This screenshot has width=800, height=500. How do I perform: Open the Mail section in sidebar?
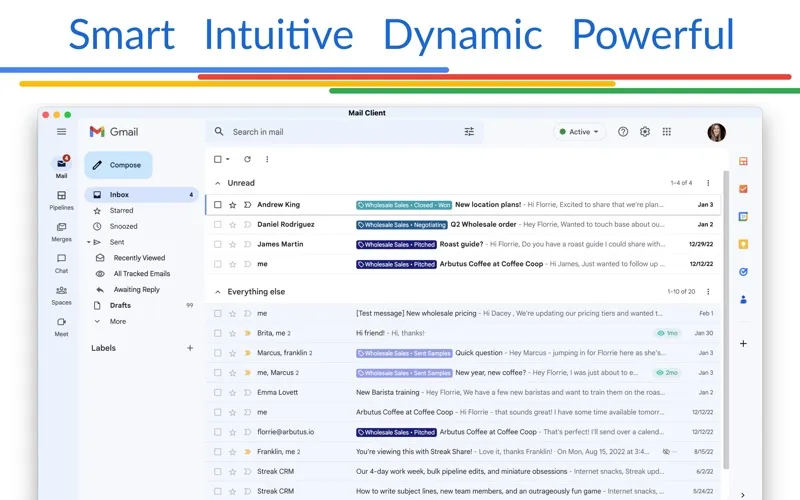coord(61,167)
